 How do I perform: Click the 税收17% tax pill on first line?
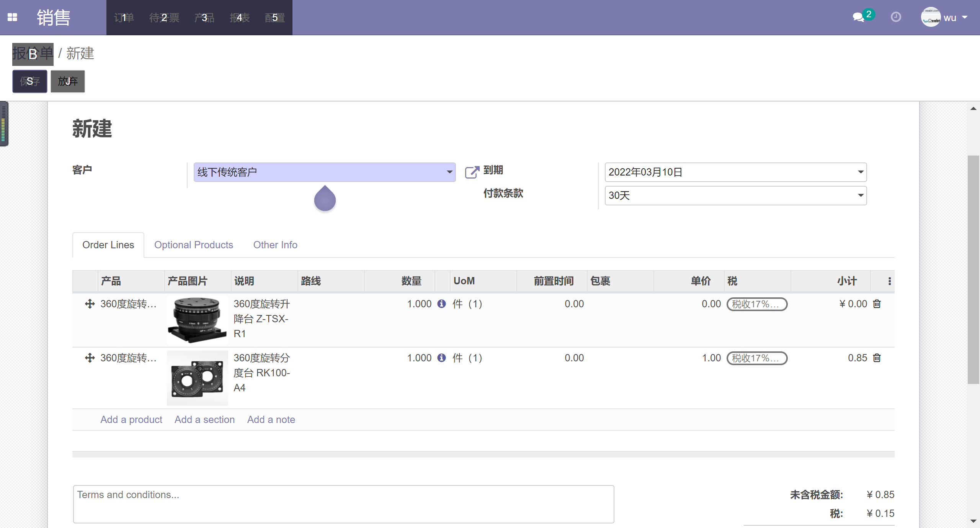pyautogui.click(x=757, y=304)
